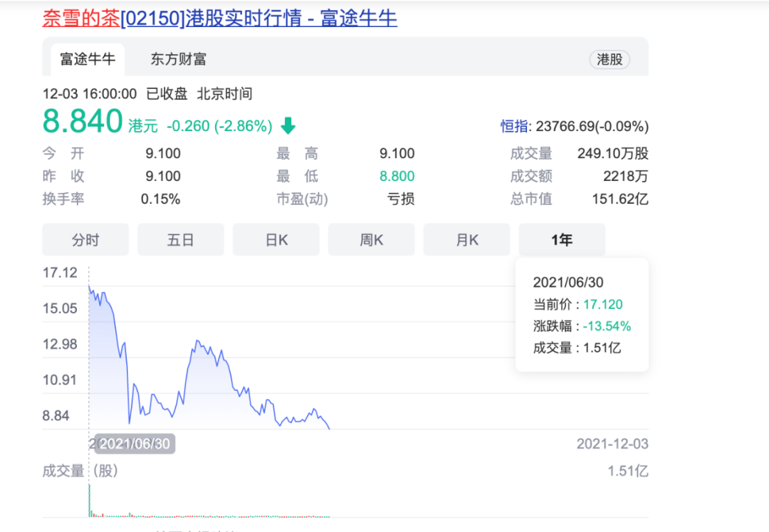Click the change value -0.260 (-2.86%)
769x532 pixels.
(219, 126)
